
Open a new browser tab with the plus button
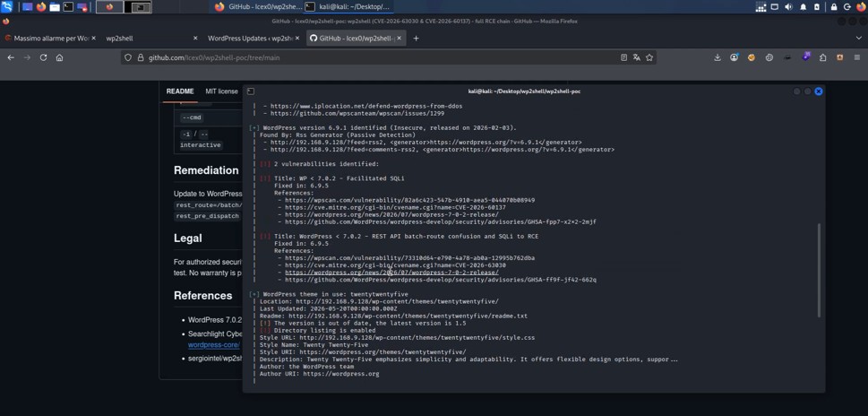416,39
